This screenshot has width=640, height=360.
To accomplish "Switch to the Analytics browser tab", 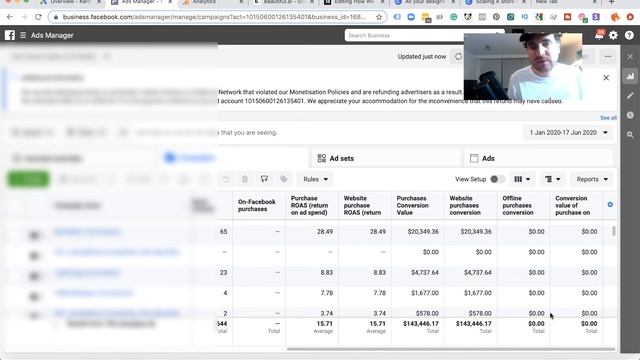I will tap(212, 3).
